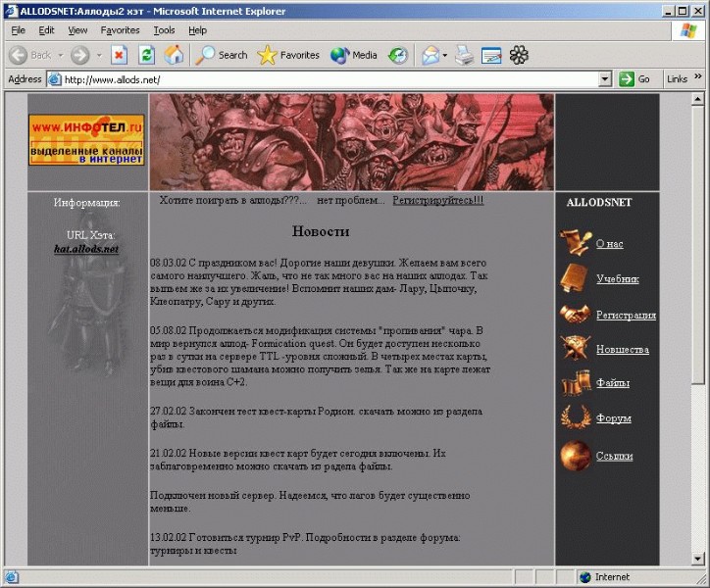Open the Учебник link
The width and height of the screenshot is (710, 588).
coord(618,279)
